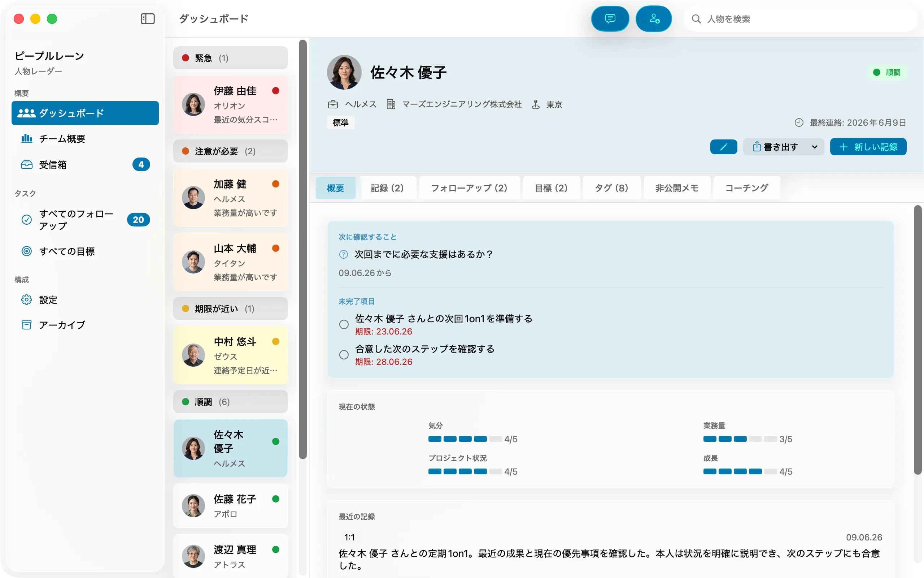Screen dimensions: 924x578
Task: Select ダッシュボード in sidebar
Action: pos(85,113)
